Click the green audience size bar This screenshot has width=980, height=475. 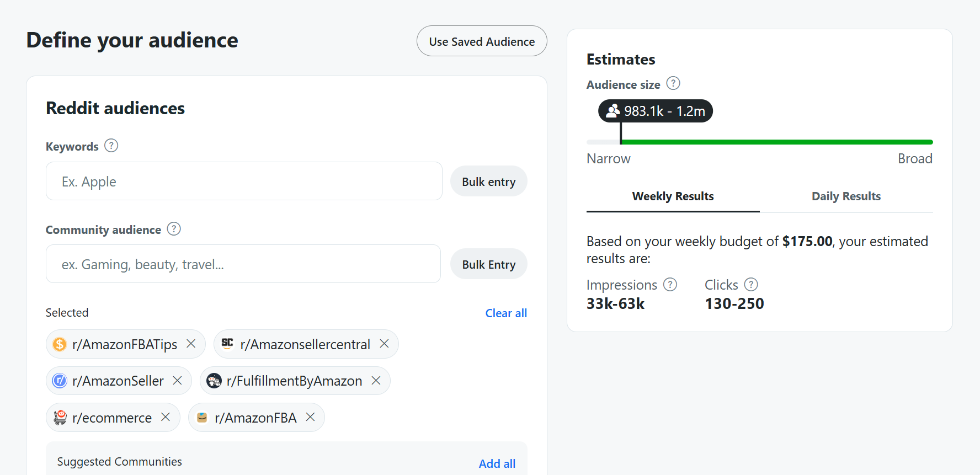point(777,142)
